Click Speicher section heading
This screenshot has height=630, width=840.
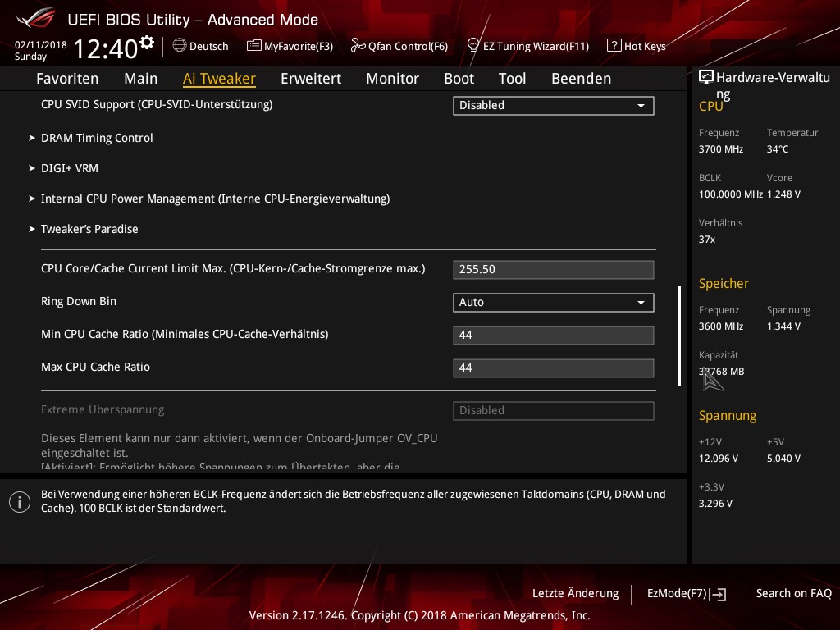[724, 283]
